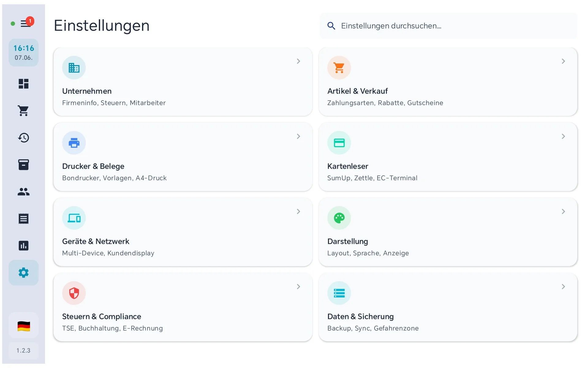The image size is (588, 368).
Task: Open the bar chart statistics sidebar icon
Action: [x=24, y=246]
